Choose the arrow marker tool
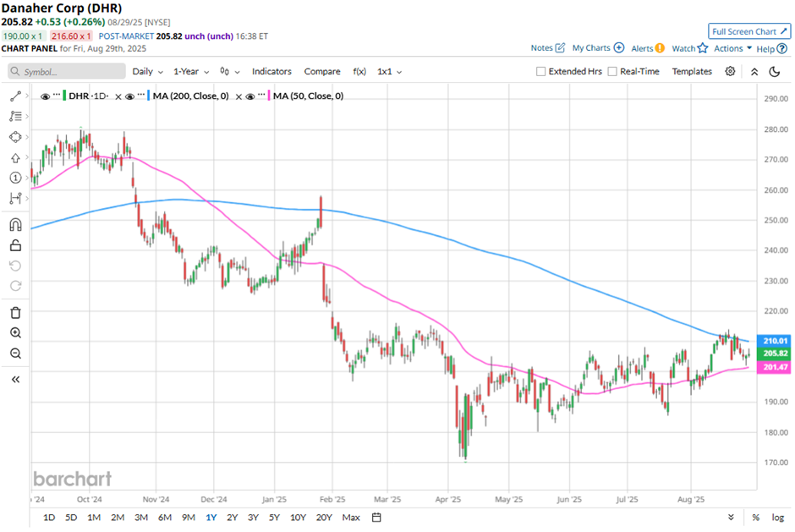 click(15, 157)
